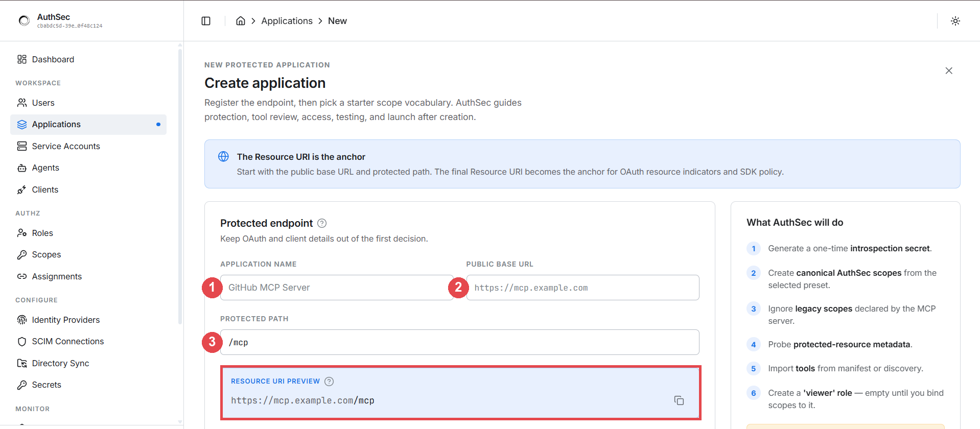Click the Scopes key icon
This screenshot has height=429, width=980.
pos(22,254)
